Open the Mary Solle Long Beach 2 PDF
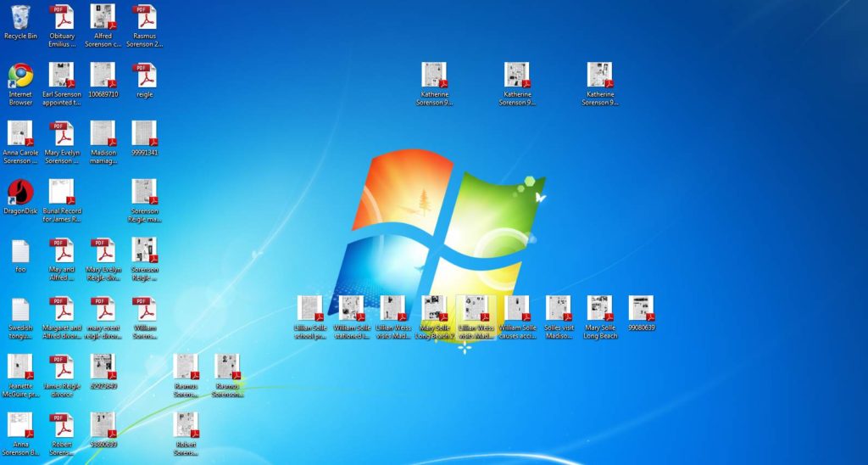The width and height of the screenshot is (868, 465). [x=435, y=308]
